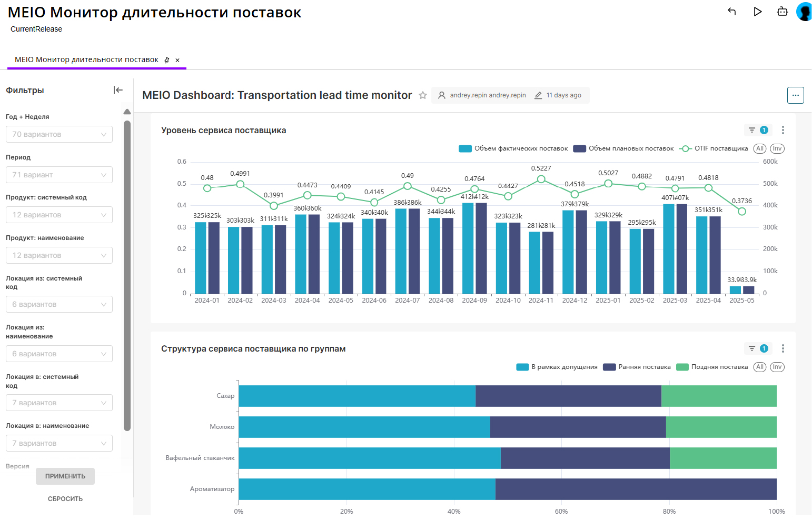
Task: Collapse the Фильтры filter panel
Action: click(x=118, y=90)
